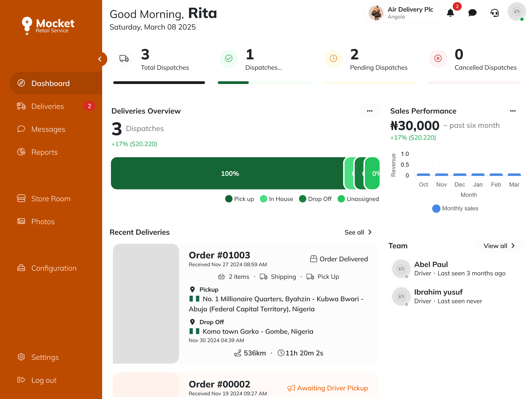This screenshot has width=532, height=399.
Task: Select Air Delivery Plc Angola company switcher
Action: point(403,13)
